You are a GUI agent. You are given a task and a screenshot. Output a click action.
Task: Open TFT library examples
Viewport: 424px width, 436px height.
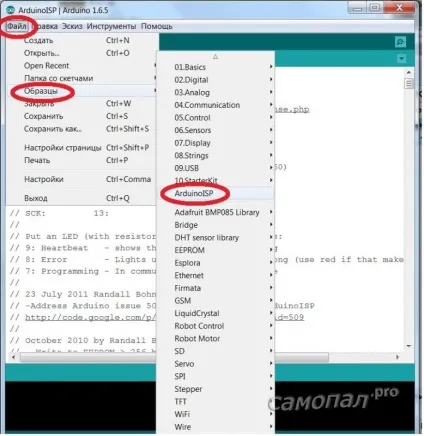click(216, 402)
